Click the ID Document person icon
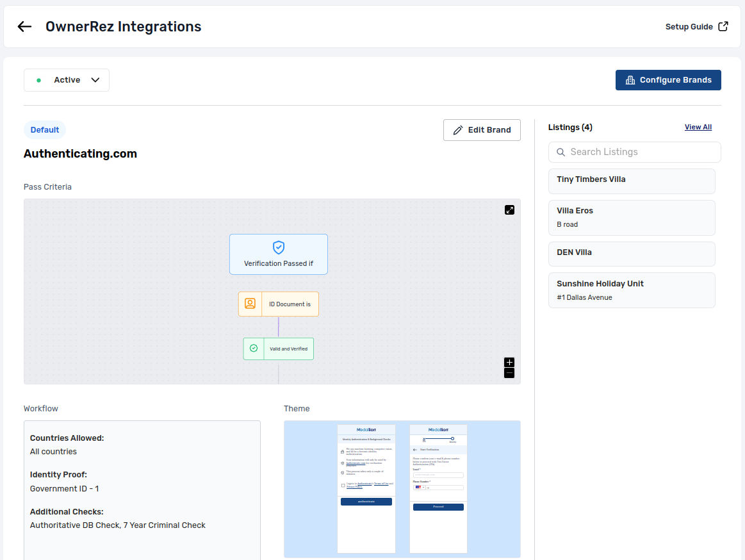The height and width of the screenshot is (560, 745). click(x=250, y=304)
